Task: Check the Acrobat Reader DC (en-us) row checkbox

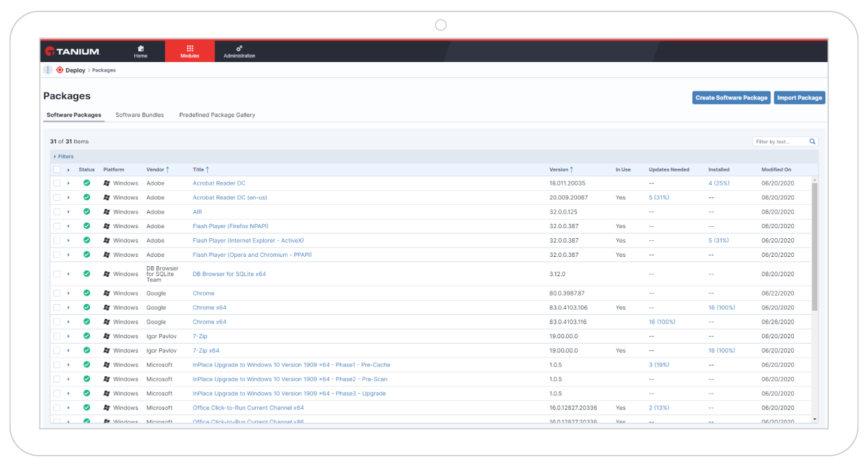Action: [x=57, y=197]
